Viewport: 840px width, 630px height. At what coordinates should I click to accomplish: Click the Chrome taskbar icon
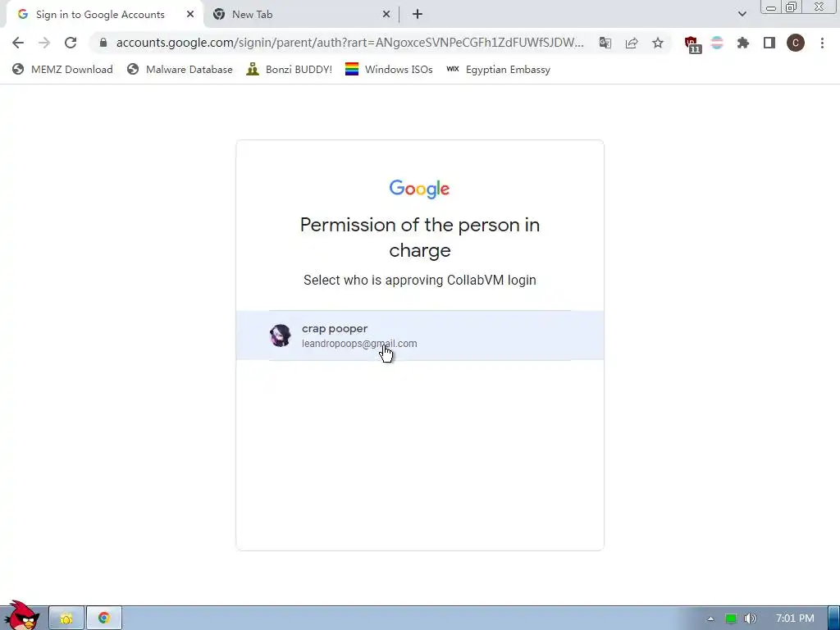[x=104, y=619]
